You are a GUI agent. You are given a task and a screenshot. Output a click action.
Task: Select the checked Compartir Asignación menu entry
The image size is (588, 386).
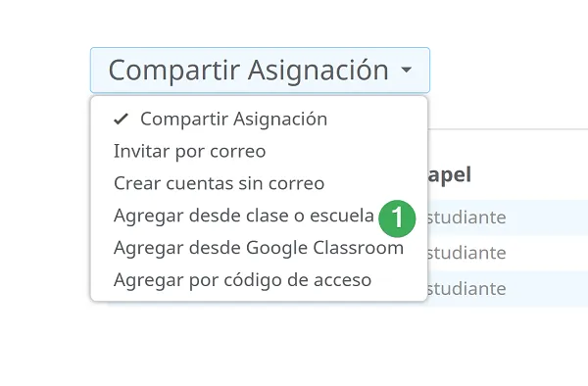(259, 120)
